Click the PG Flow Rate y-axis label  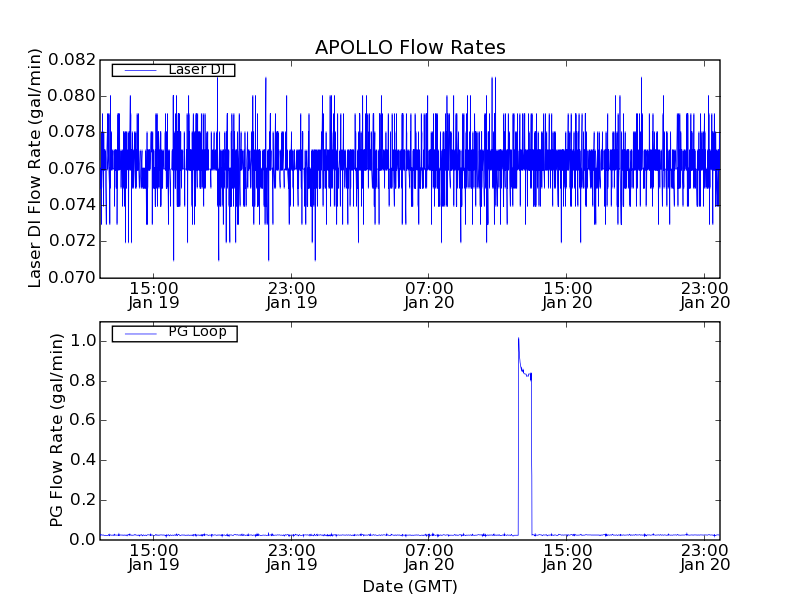57,430
